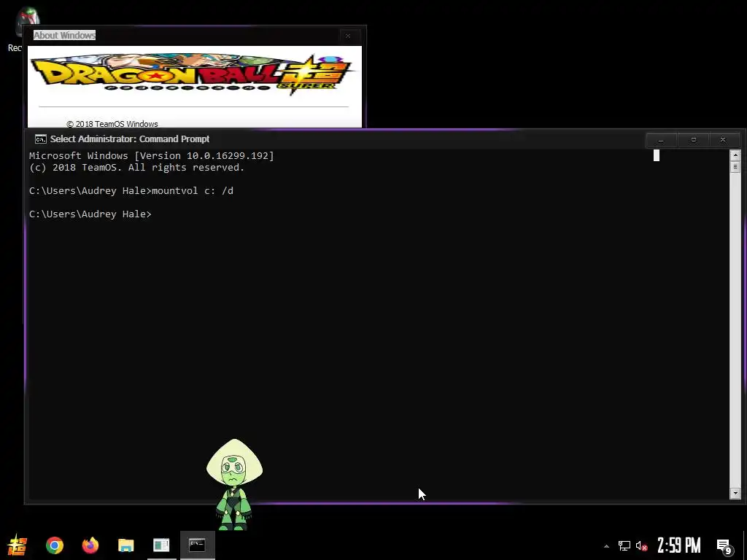Click the empty C:\Users\Audrey Hale> prompt
Image resolution: width=747 pixels, height=560 pixels.
coord(90,214)
